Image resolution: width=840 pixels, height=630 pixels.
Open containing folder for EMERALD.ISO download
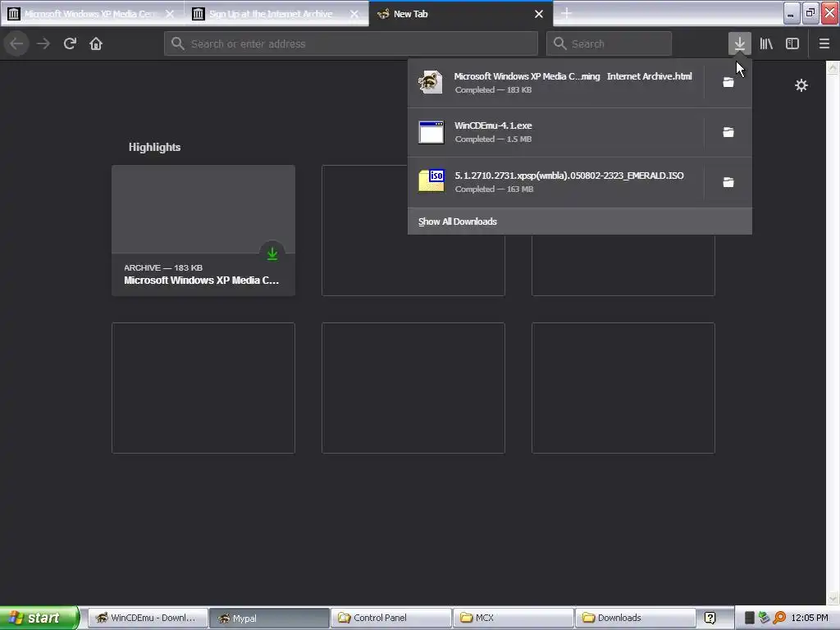point(728,182)
